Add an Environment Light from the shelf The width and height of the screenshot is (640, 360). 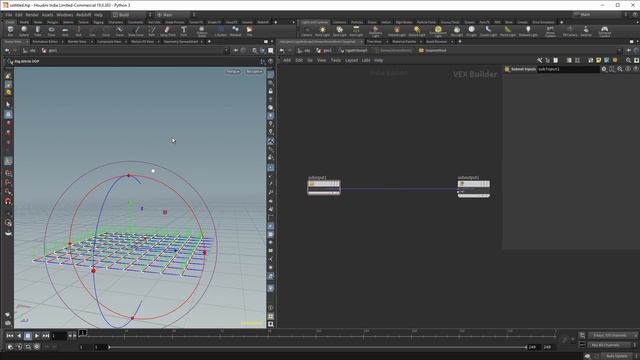[x=438, y=31]
